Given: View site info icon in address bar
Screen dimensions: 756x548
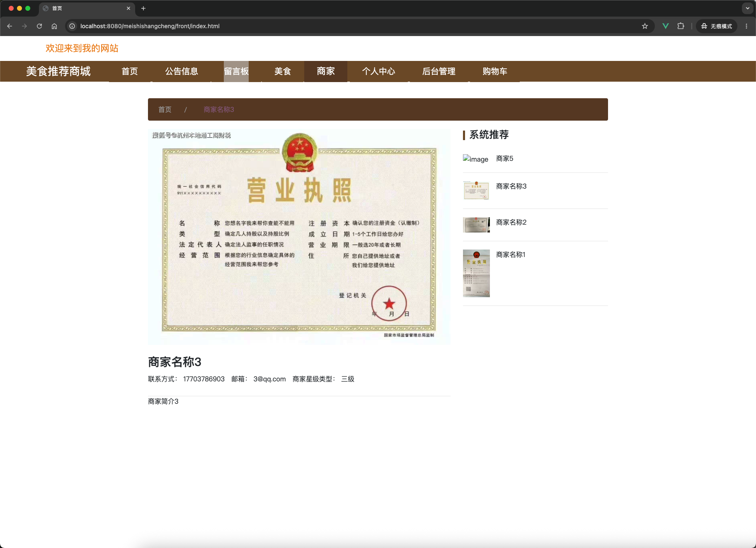Looking at the screenshot, I should [72, 26].
